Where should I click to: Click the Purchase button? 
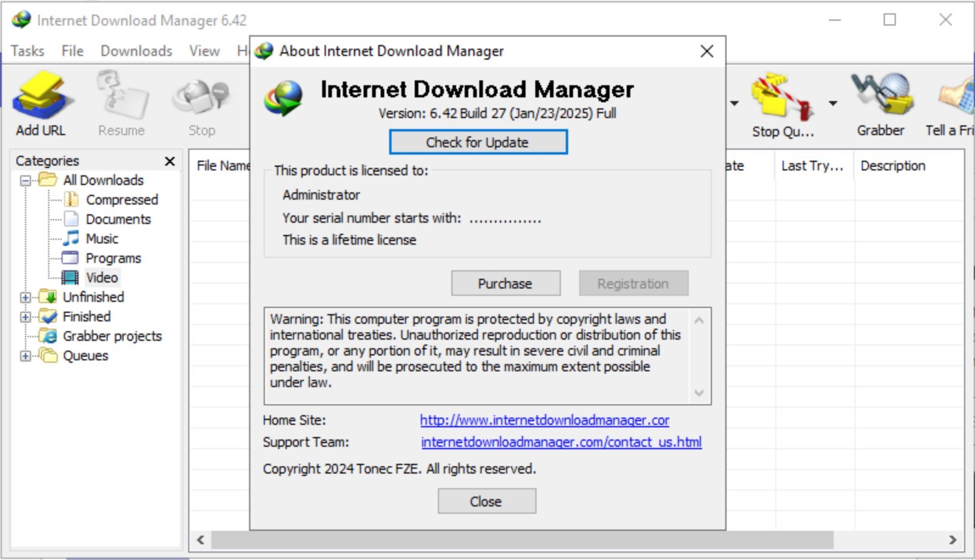point(505,284)
